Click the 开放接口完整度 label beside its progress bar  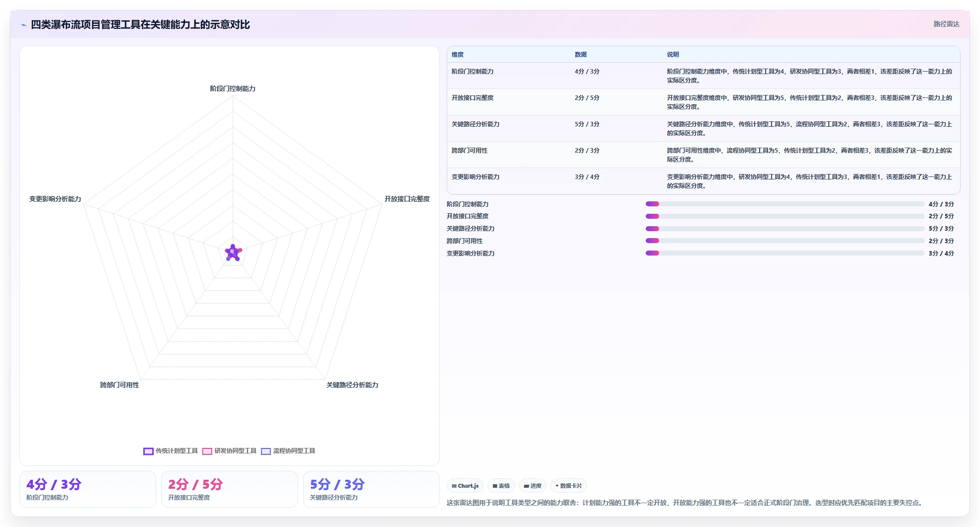tap(468, 216)
